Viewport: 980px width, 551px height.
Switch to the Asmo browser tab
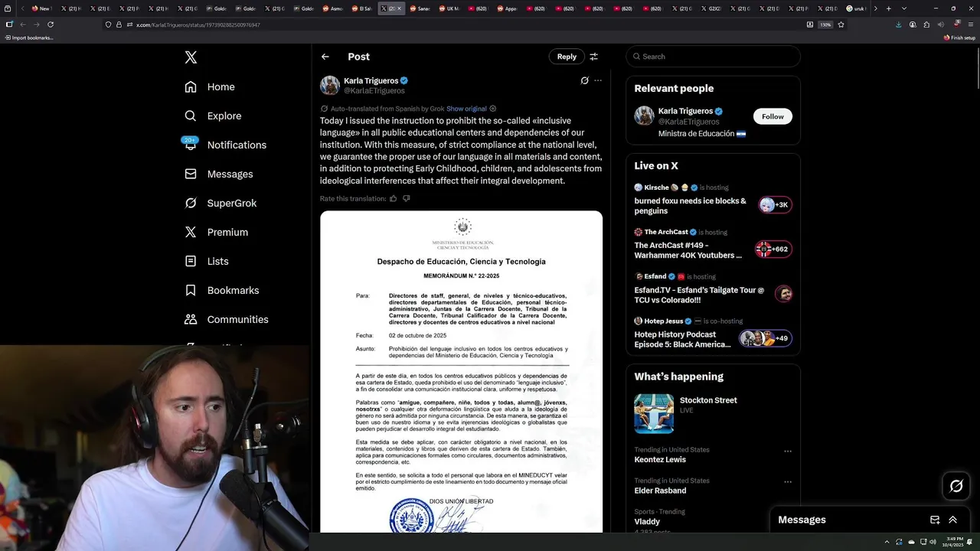click(x=332, y=8)
